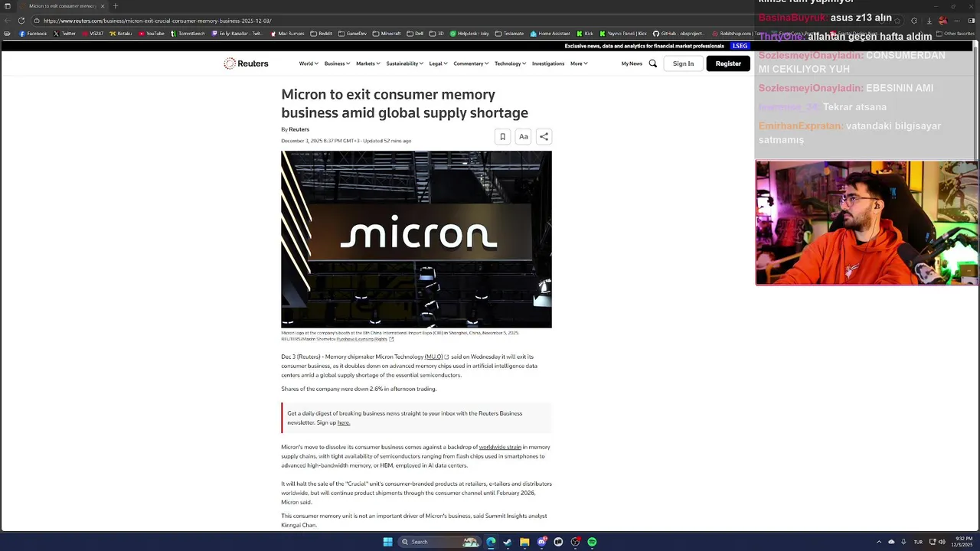The height and width of the screenshot is (551, 980).
Task: Open the Mac Rumors bookmark
Action: tap(287, 34)
